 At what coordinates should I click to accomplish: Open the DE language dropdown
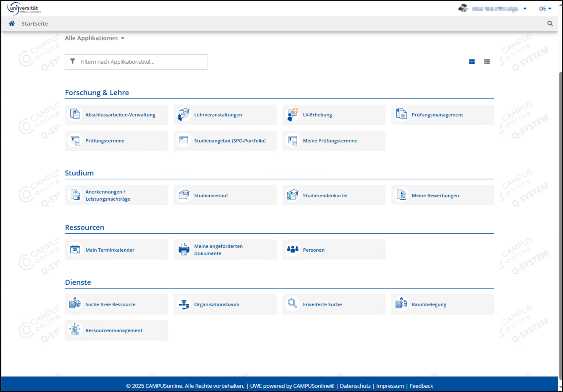545,9
